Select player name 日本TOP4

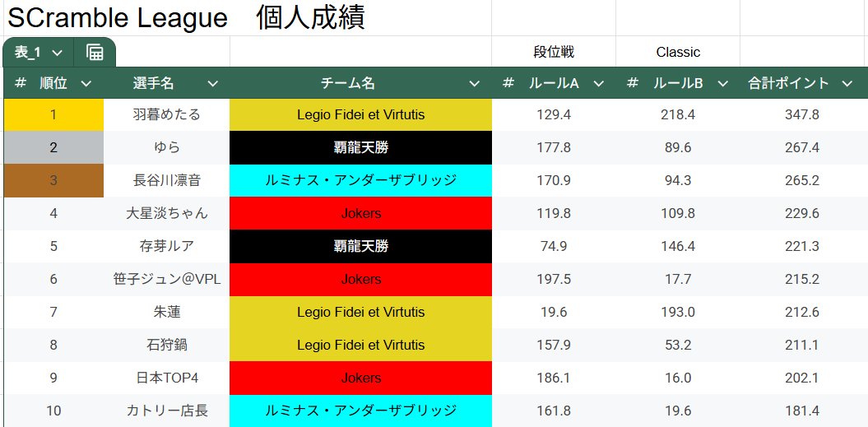pos(167,378)
